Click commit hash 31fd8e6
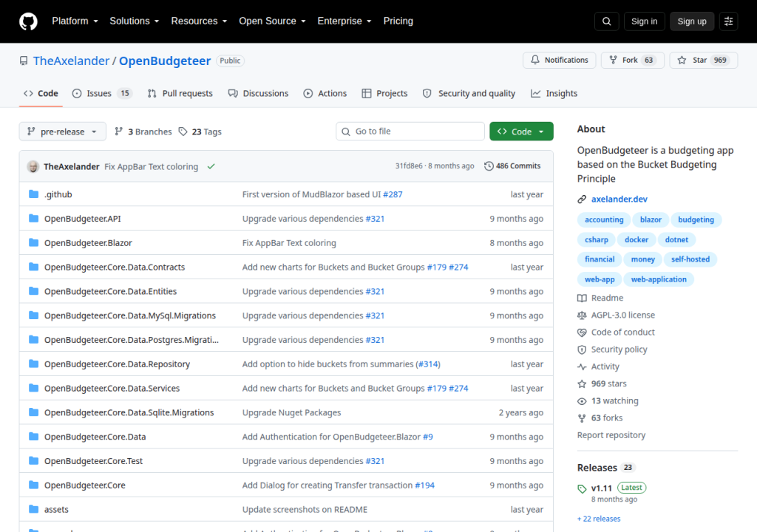The height and width of the screenshot is (532, 757). click(408, 166)
